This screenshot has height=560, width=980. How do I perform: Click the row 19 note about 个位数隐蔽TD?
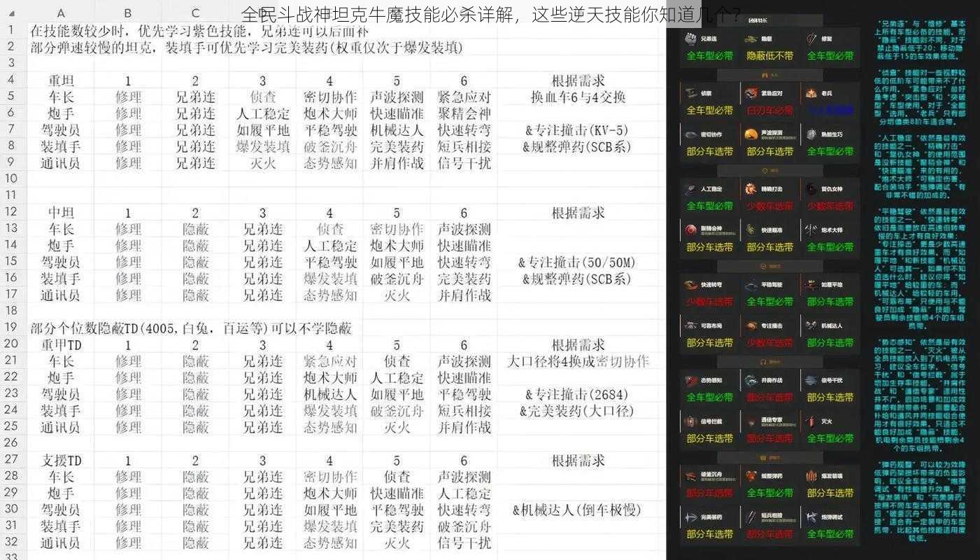(190, 328)
